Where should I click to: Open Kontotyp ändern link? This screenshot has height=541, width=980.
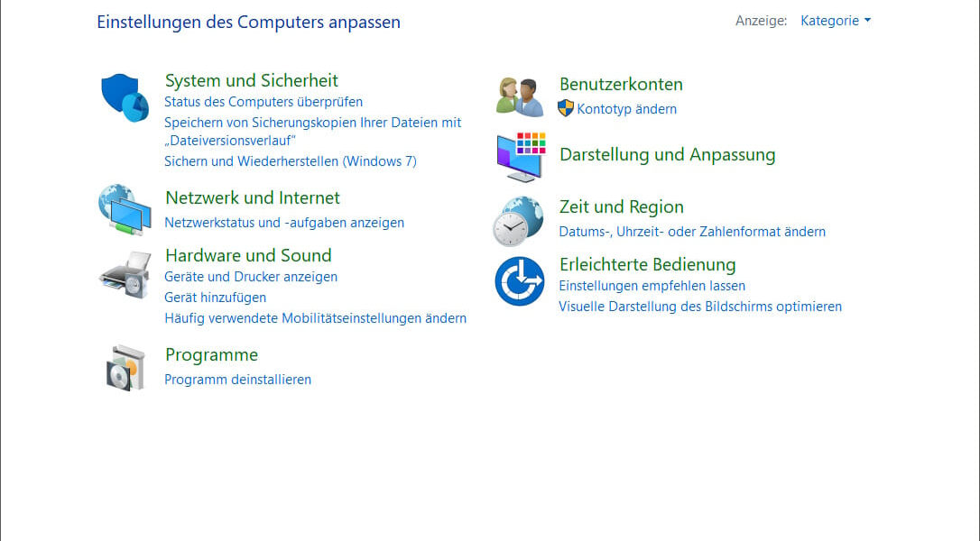[x=626, y=109]
